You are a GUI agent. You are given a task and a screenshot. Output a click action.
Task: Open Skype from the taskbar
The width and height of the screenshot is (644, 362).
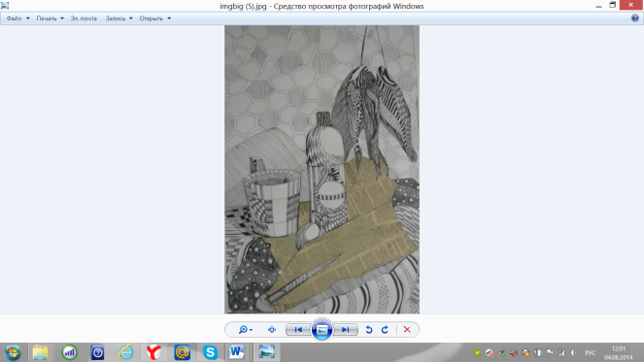pyautogui.click(x=210, y=352)
